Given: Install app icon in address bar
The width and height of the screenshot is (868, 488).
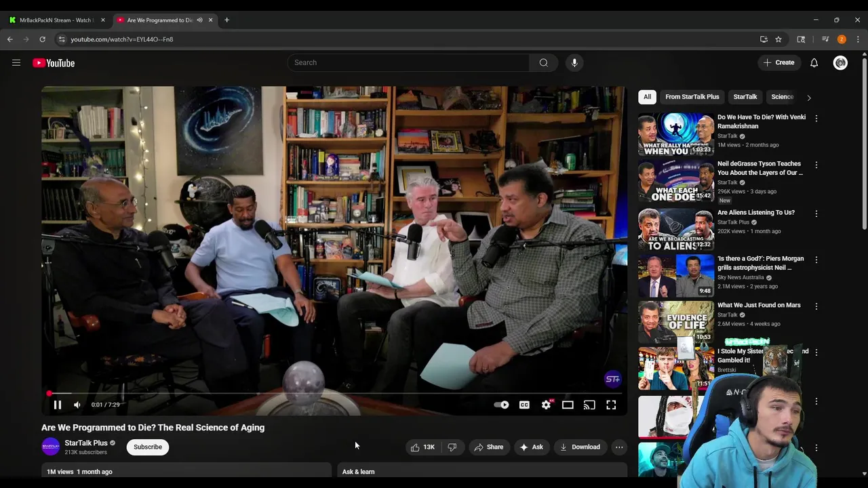Looking at the screenshot, I should 764,39.
